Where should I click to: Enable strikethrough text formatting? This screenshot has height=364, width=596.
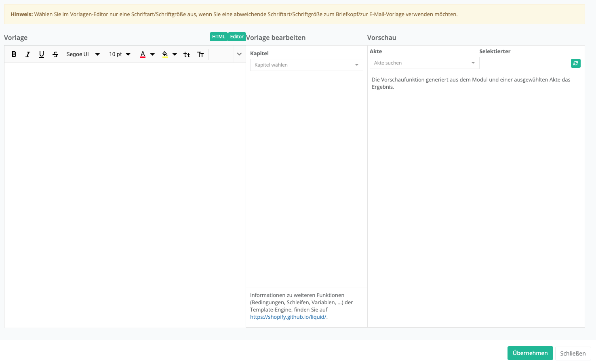click(x=55, y=54)
